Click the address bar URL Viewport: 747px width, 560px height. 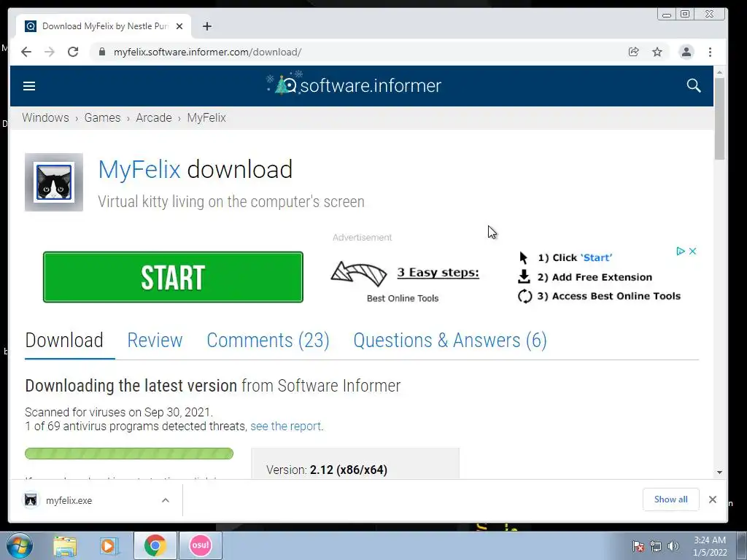pos(207,52)
